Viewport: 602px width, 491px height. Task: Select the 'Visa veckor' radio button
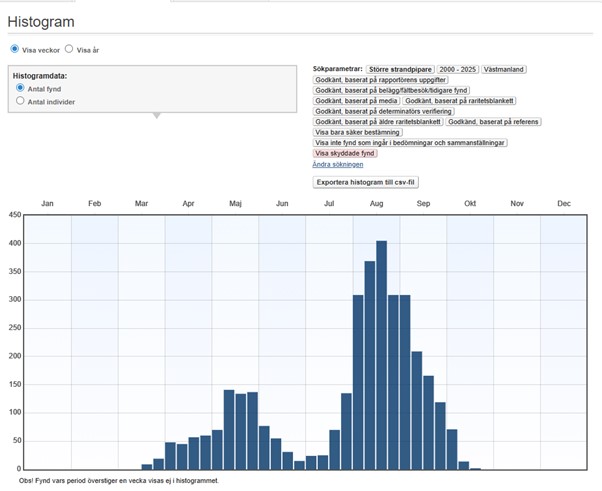coord(14,48)
